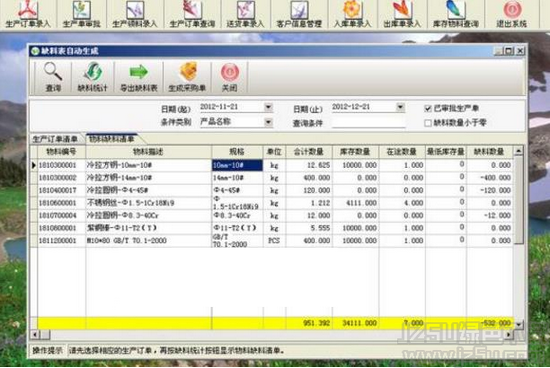The image size is (550, 368).
Task: Click the table's vertical scrollbar down arrow
Action: click(518, 324)
